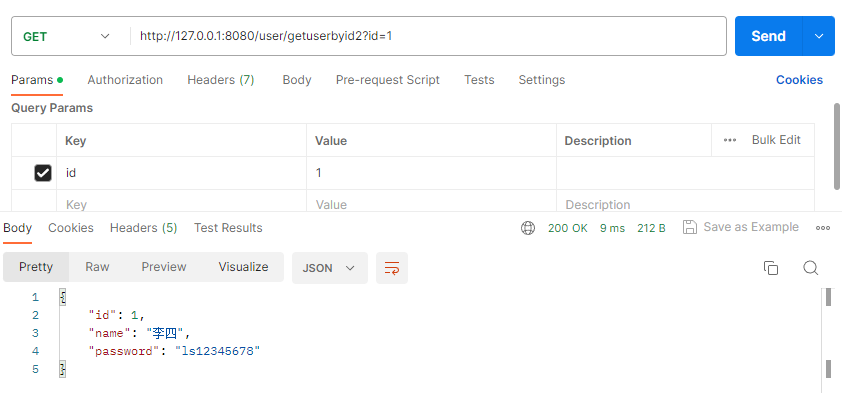
Task: Open the Cookies link
Action: click(x=799, y=80)
